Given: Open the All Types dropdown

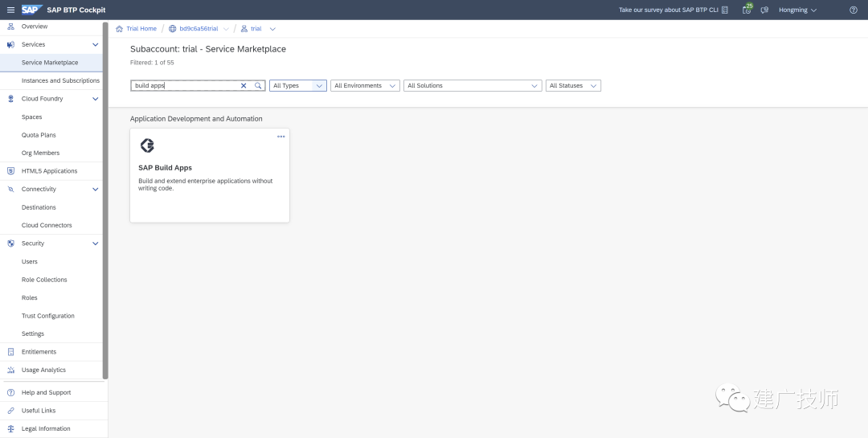Looking at the screenshot, I should tap(298, 86).
